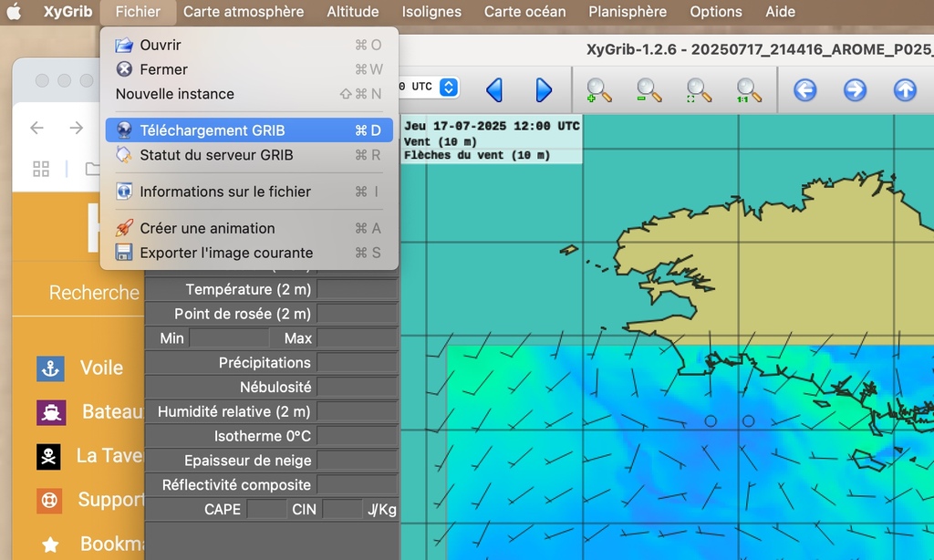Click the zoom in magnifier
This screenshot has width=934, height=560.
(598, 90)
